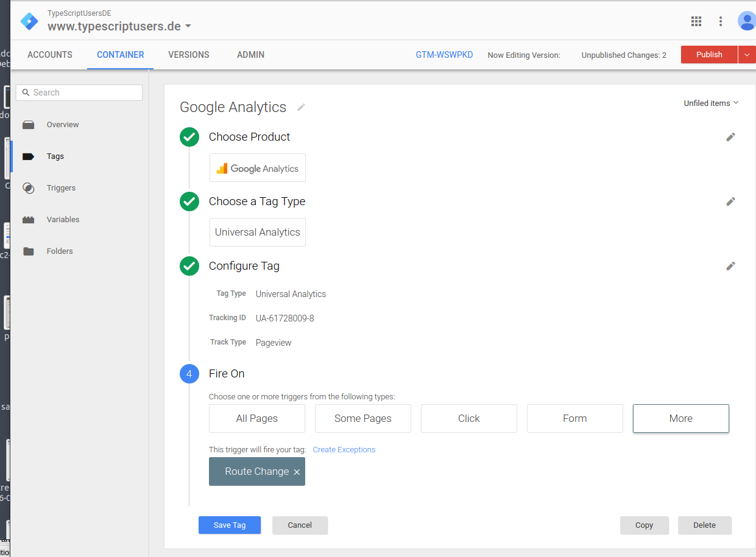Screen dimensions: 756x557
Task: Click the step 4 Fire On circle
Action: click(x=189, y=374)
